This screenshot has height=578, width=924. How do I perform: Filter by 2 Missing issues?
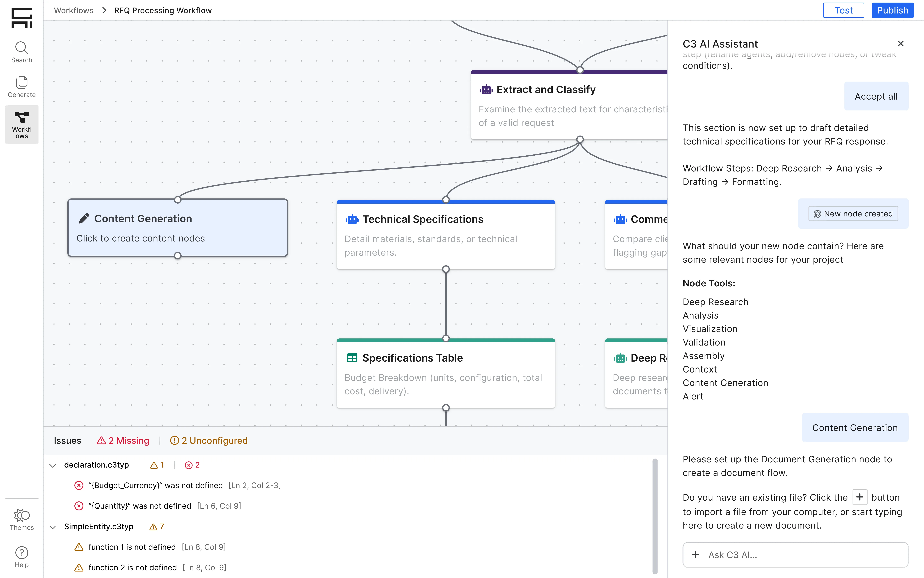pos(123,440)
